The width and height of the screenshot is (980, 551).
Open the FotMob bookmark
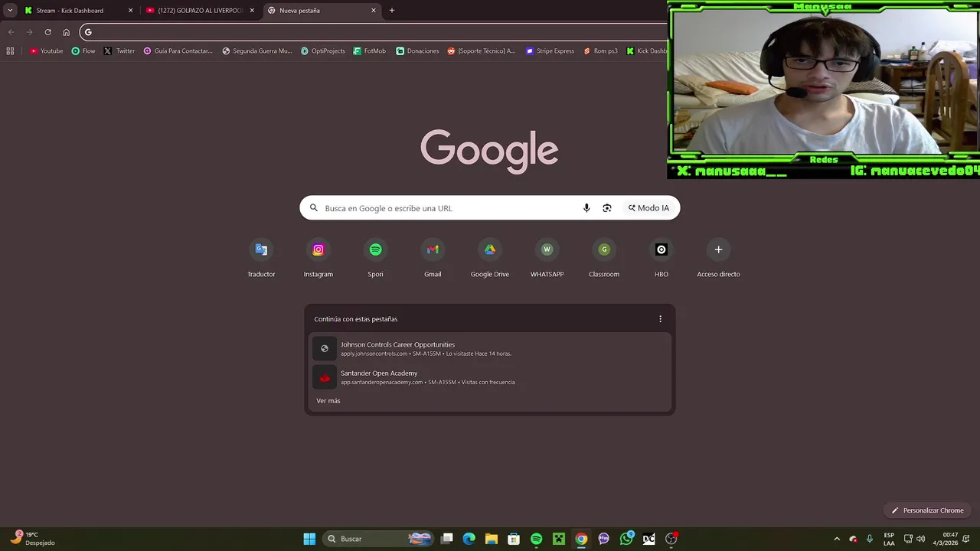point(370,51)
